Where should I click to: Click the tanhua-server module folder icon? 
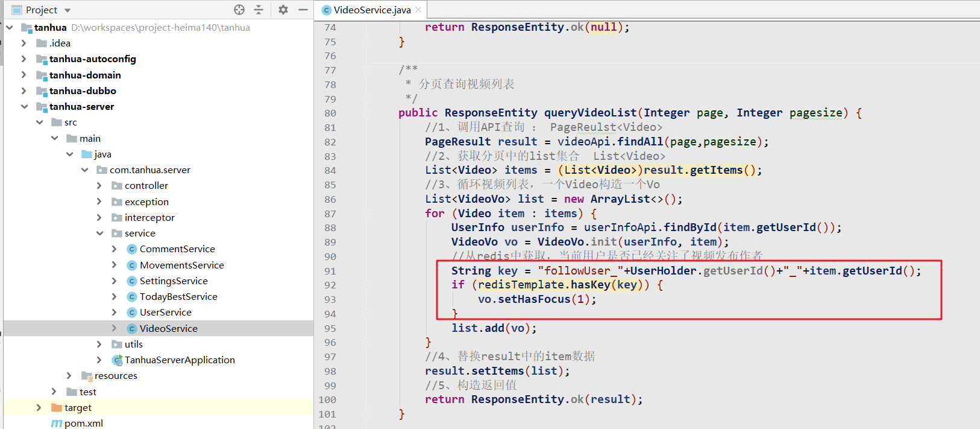point(42,107)
